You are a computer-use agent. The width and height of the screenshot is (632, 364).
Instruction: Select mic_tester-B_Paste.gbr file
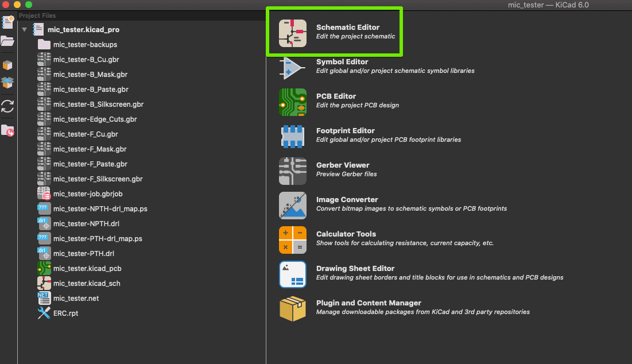coord(91,89)
